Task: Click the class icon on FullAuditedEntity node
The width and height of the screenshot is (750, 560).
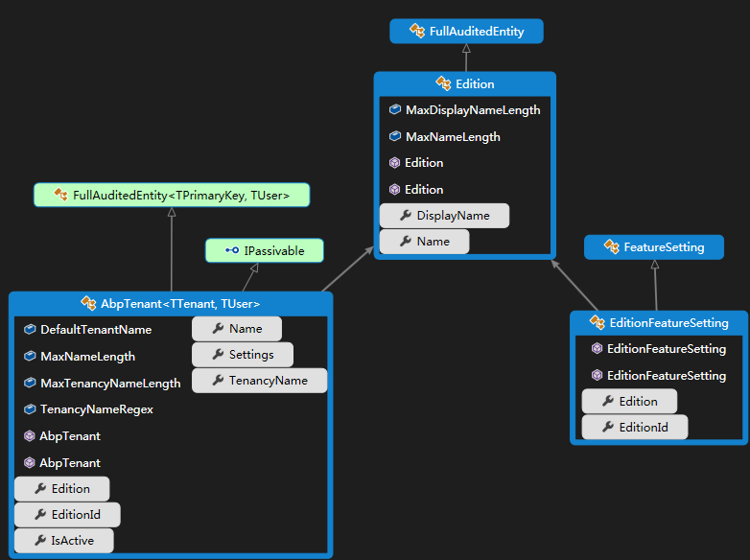Action: (x=417, y=31)
